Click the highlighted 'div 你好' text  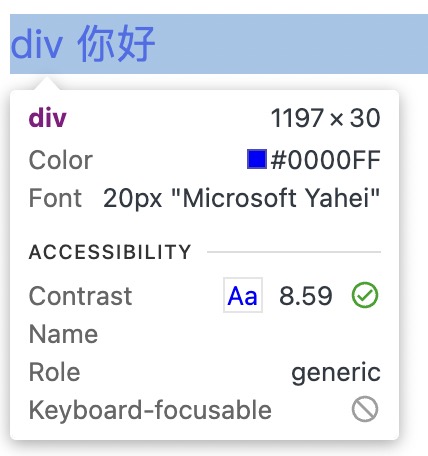click(83, 44)
